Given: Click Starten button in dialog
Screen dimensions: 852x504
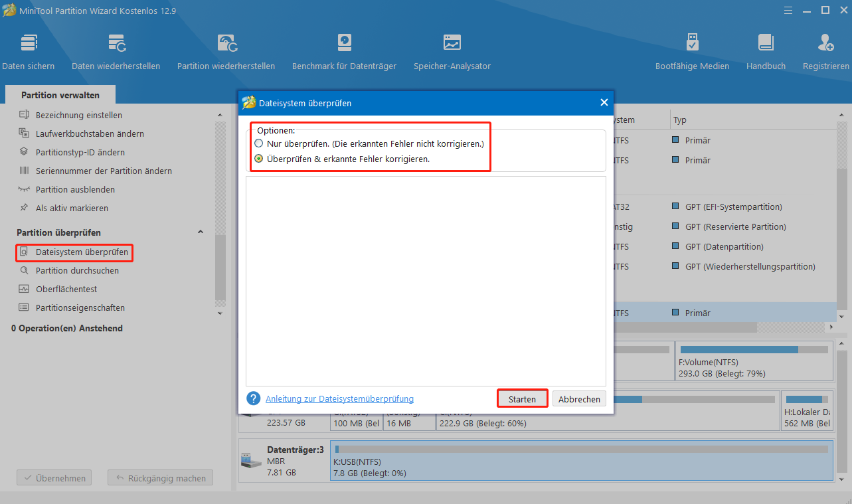Looking at the screenshot, I should pos(522,399).
